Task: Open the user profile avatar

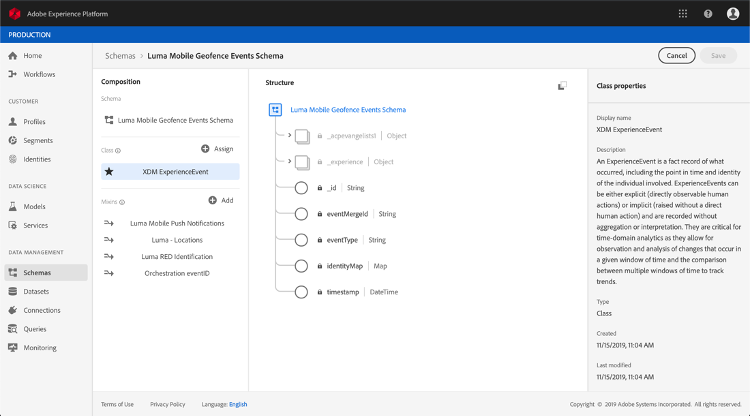Action: click(733, 14)
